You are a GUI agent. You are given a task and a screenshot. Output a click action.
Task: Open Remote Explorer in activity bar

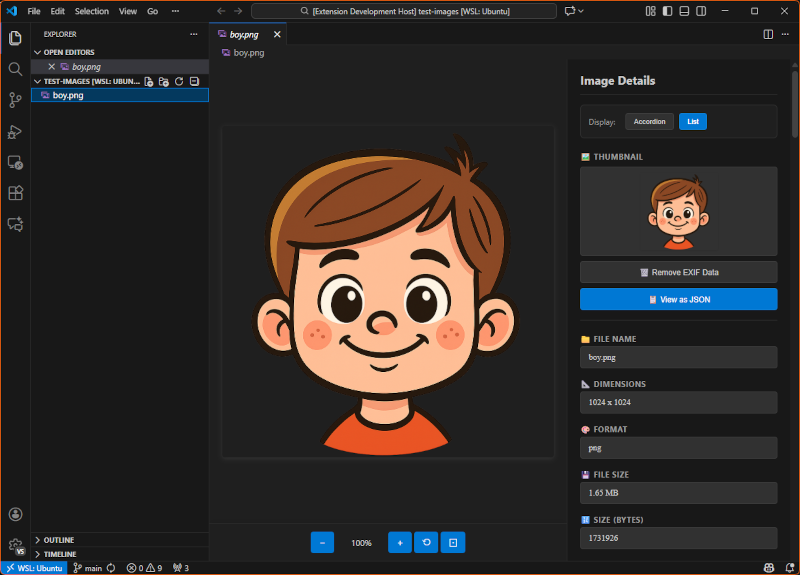point(15,162)
